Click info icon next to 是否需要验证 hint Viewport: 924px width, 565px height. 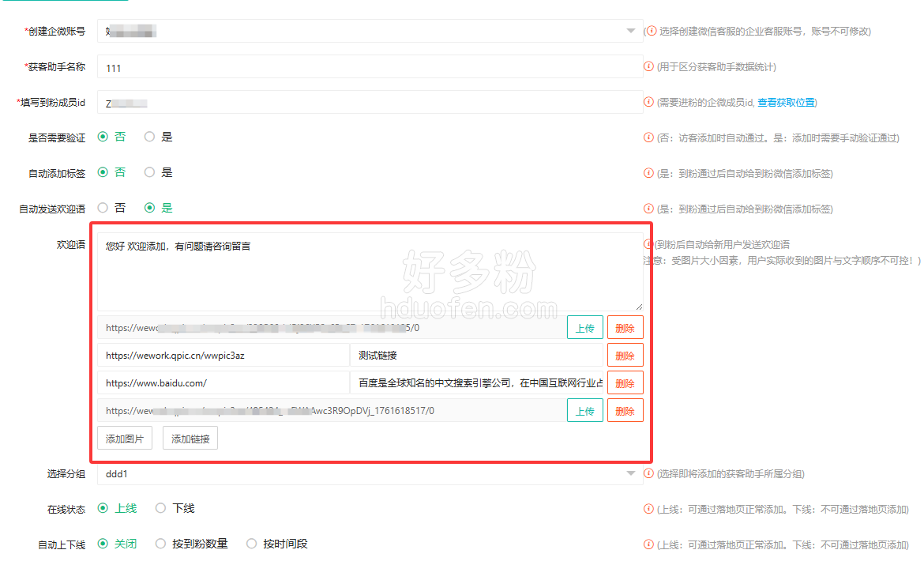click(x=649, y=137)
